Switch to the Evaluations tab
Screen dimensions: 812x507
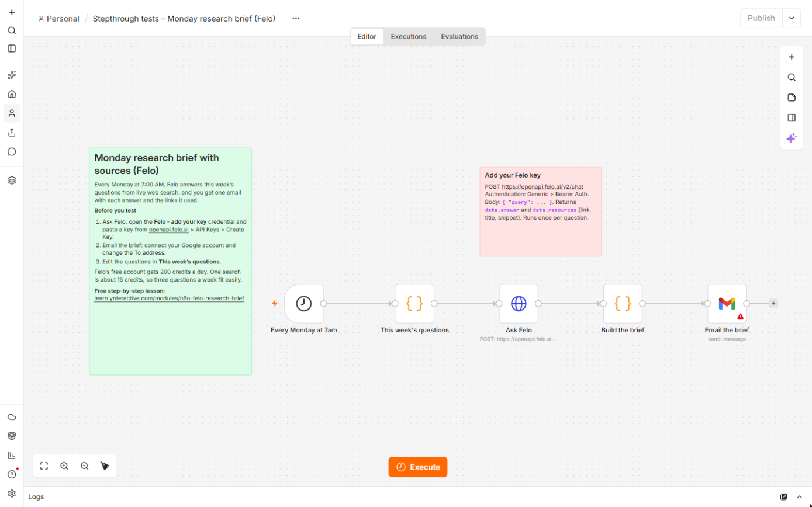[x=459, y=36]
